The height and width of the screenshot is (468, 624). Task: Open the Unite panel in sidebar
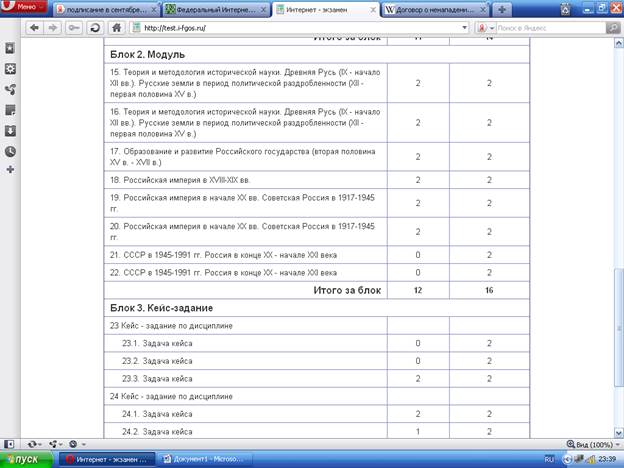tap(10, 90)
